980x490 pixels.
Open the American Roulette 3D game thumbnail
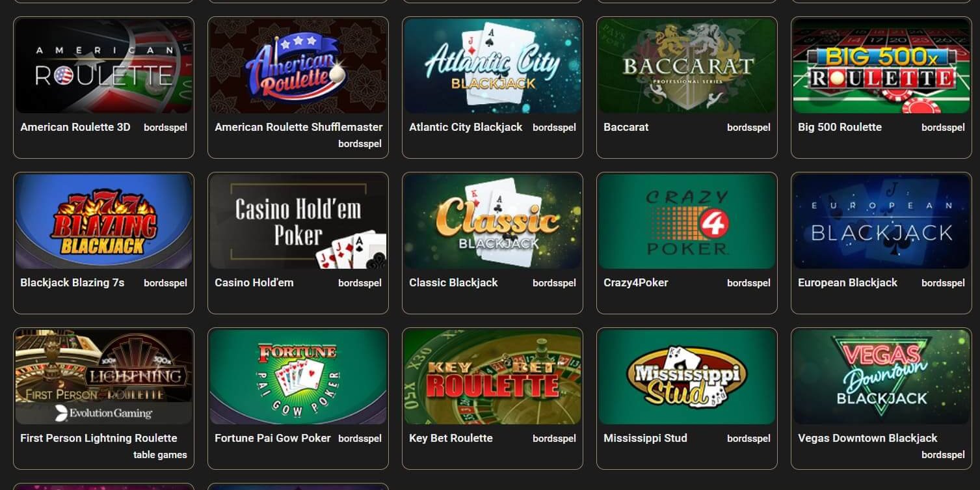[103, 66]
